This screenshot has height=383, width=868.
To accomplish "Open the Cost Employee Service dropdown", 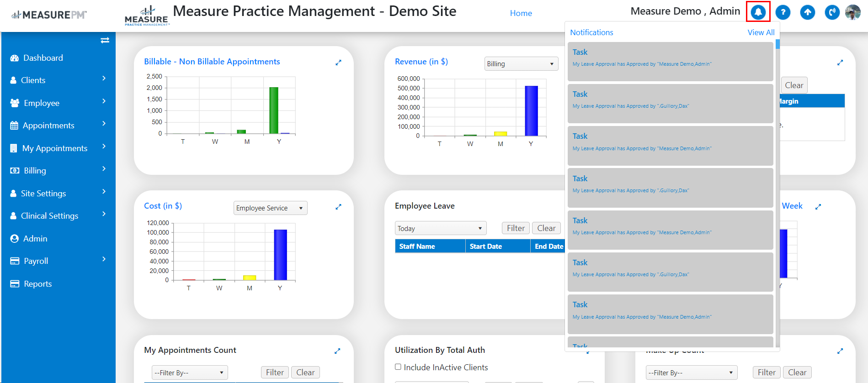I will pos(270,208).
